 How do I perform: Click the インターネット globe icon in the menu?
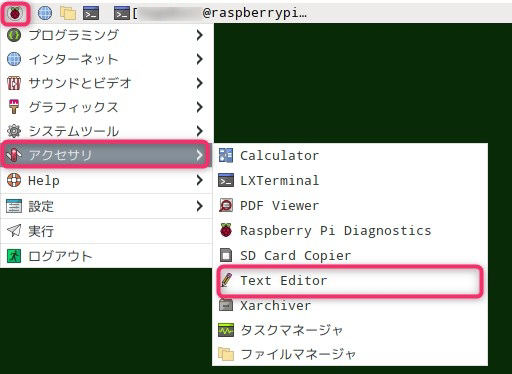tap(14, 59)
